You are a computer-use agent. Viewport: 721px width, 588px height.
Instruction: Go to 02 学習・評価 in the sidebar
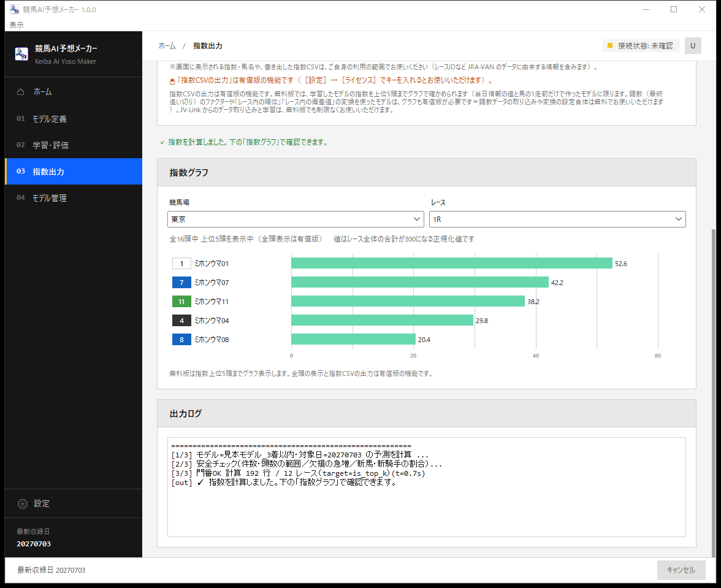coord(74,145)
